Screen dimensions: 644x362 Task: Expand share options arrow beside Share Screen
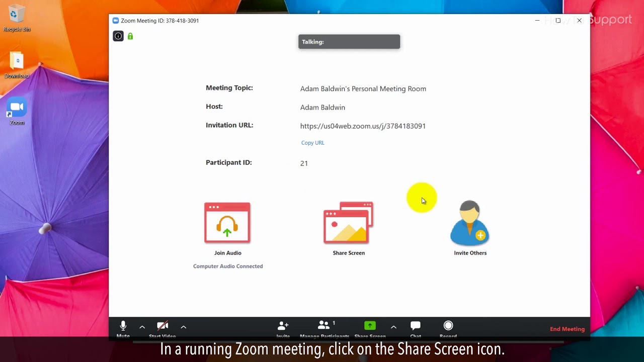(393, 327)
